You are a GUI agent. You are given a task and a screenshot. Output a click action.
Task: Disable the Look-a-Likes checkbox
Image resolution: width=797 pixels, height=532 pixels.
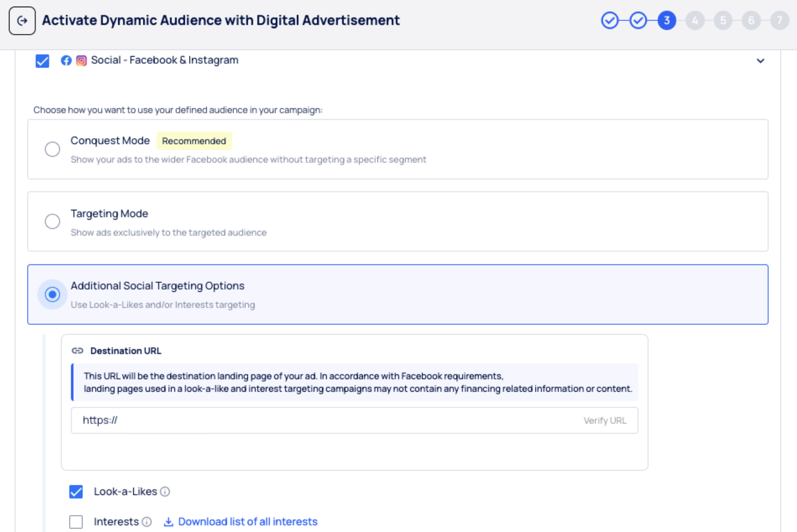pyautogui.click(x=76, y=491)
